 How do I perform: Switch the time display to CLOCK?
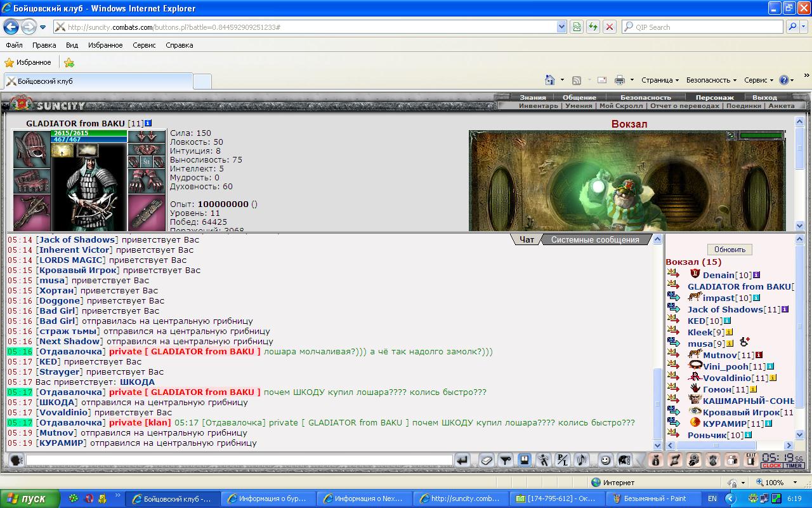click(x=771, y=466)
